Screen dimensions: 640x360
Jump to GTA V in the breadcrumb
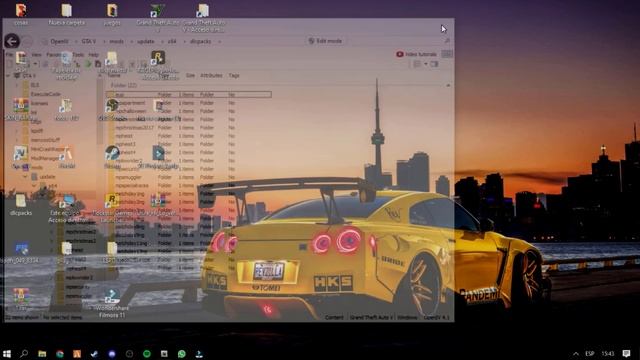88,41
